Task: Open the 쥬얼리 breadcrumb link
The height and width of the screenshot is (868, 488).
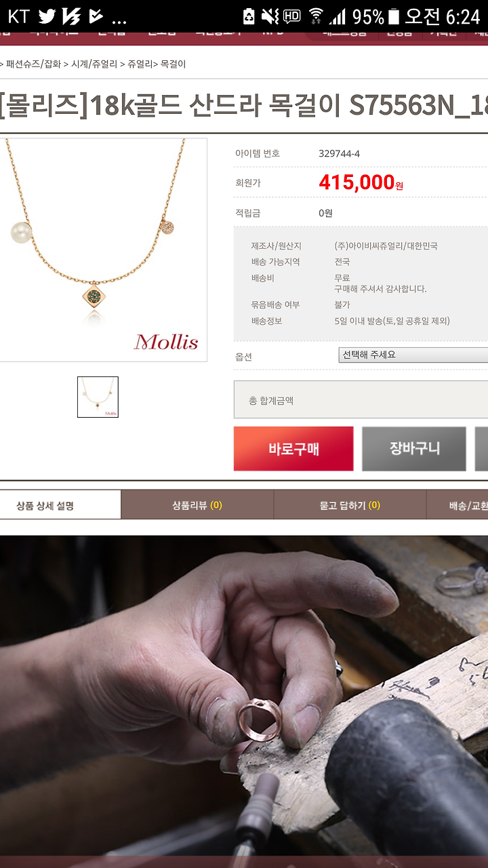Action: click(140, 64)
